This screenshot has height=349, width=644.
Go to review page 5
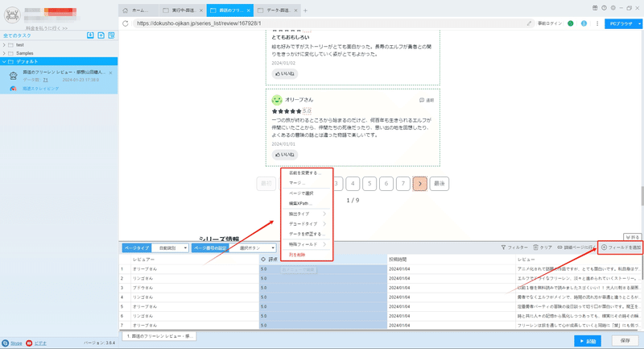tap(369, 184)
